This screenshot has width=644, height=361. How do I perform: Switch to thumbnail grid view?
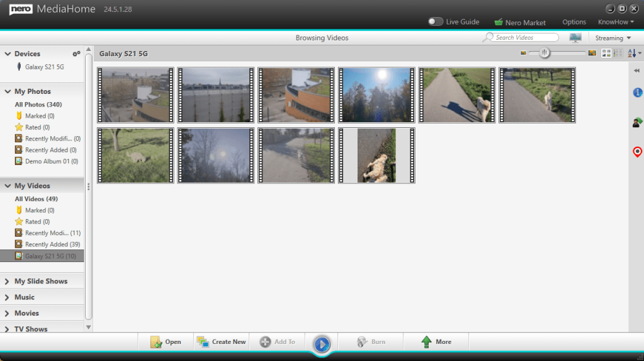click(x=606, y=54)
